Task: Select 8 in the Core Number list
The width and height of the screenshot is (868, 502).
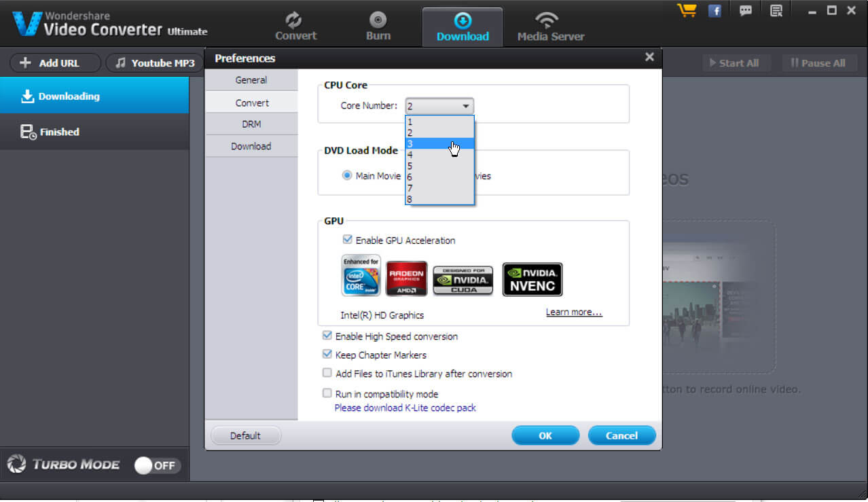Action: [x=439, y=199]
